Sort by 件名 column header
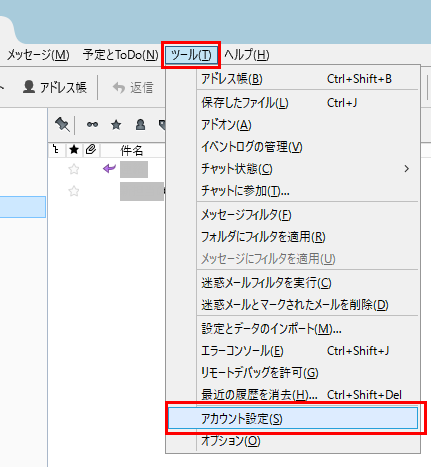The height and width of the screenshot is (467, 431). 132,151
